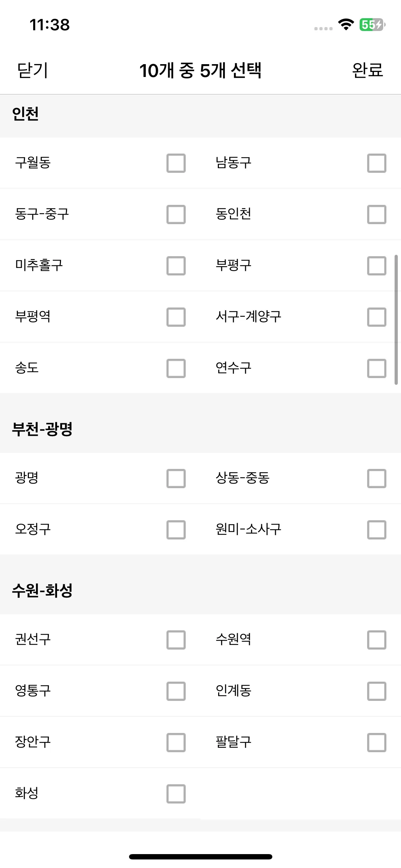Select the 부평구 checkbox

[377, 266]
